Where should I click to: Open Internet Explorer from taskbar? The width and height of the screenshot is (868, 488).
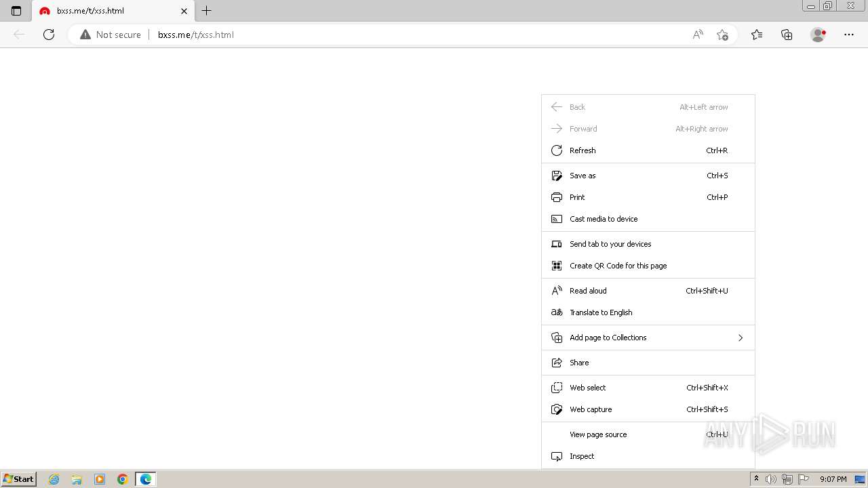(x=54, y=479)
